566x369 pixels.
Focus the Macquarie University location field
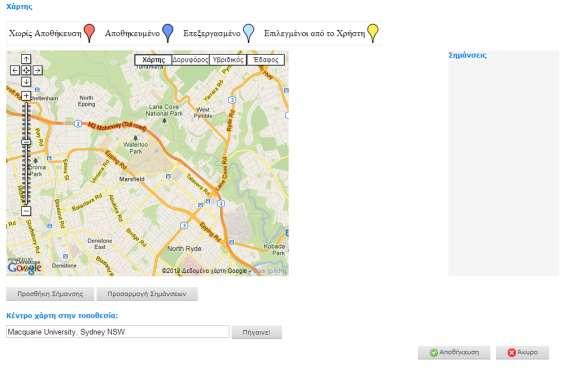118,332
